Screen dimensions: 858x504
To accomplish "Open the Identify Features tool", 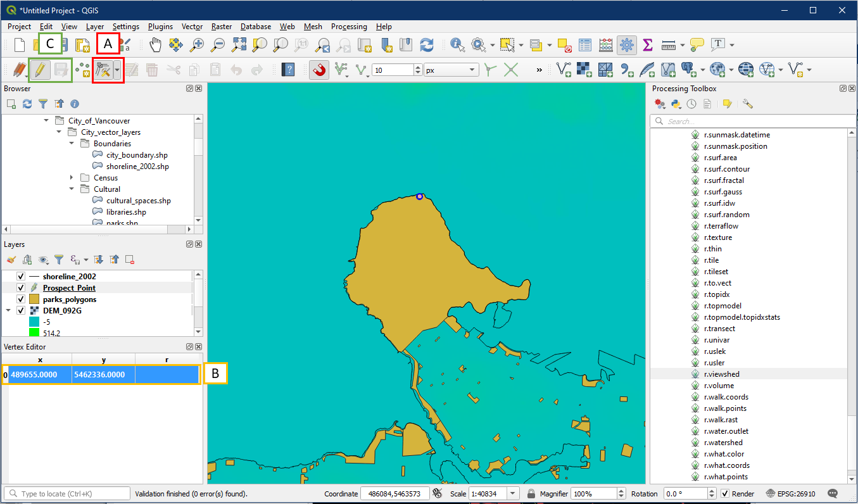I will click(x=457, y=45).
